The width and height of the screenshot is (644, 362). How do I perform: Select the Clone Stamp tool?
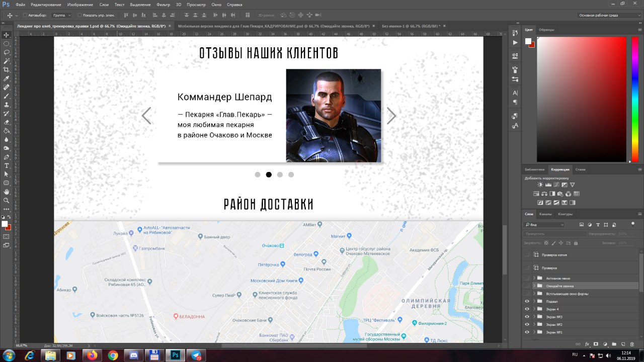[7, 105]
